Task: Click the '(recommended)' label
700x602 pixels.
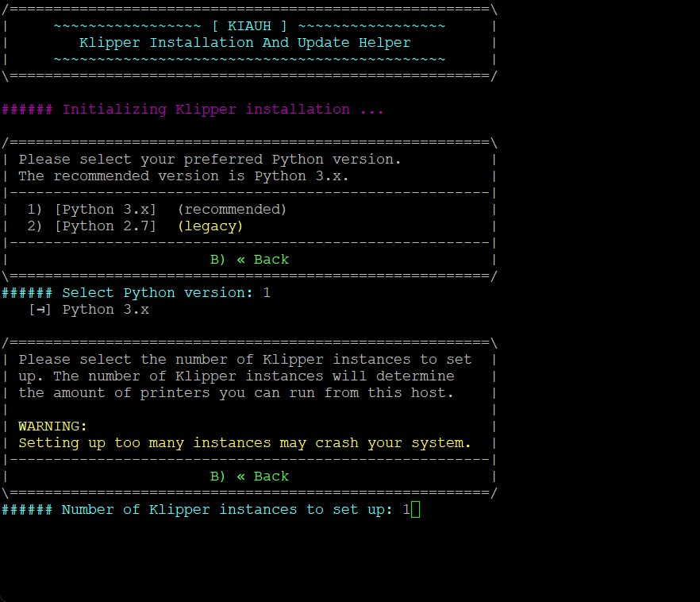Action: 232,210
